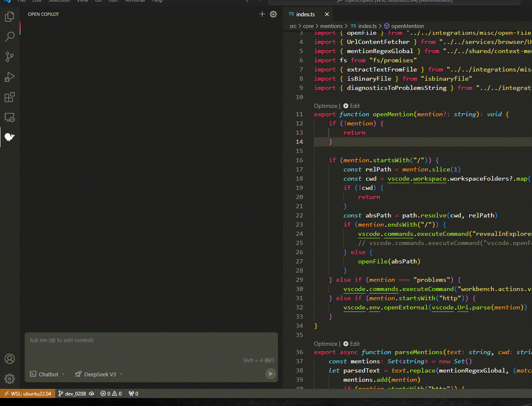
Task: Open the Explorer view in activity bar
Action: pos(9,17)
